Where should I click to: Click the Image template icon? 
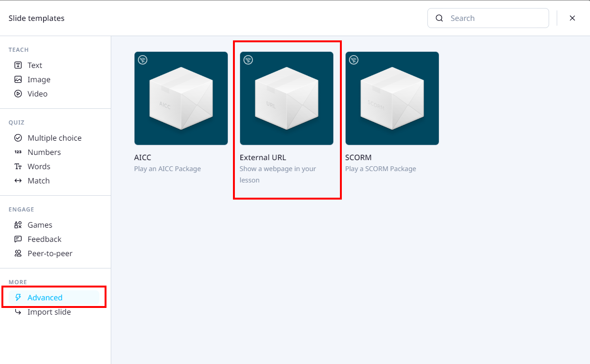(18, 79)
